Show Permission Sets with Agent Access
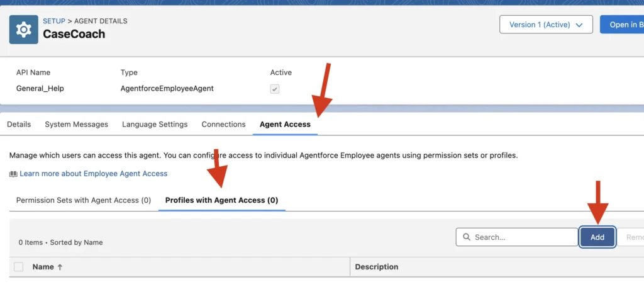Viewport: 644px width, 299px height. 84,200
